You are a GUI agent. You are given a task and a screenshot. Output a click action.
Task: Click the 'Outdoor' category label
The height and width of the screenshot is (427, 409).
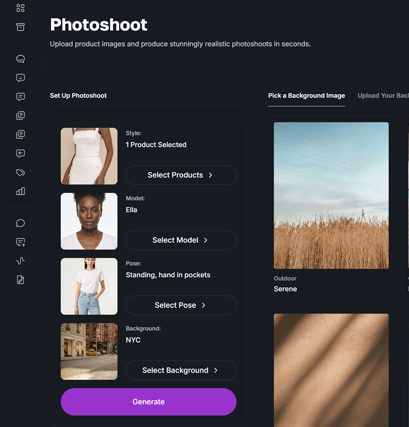click(285, 278)
